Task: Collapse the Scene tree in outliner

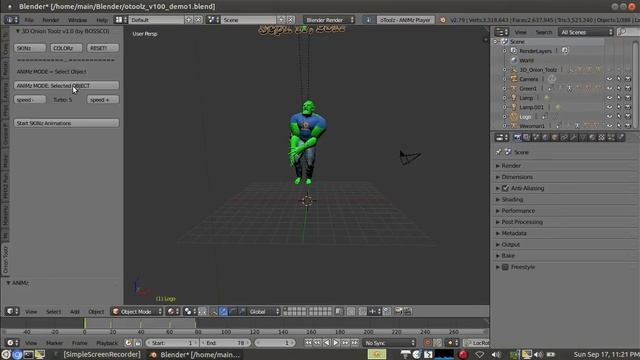Action: (496, 42)
